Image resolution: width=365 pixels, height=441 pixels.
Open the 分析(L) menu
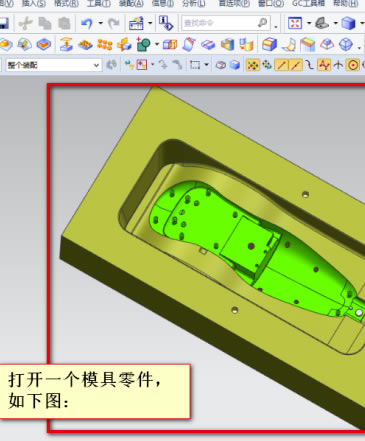pos(194,4)
